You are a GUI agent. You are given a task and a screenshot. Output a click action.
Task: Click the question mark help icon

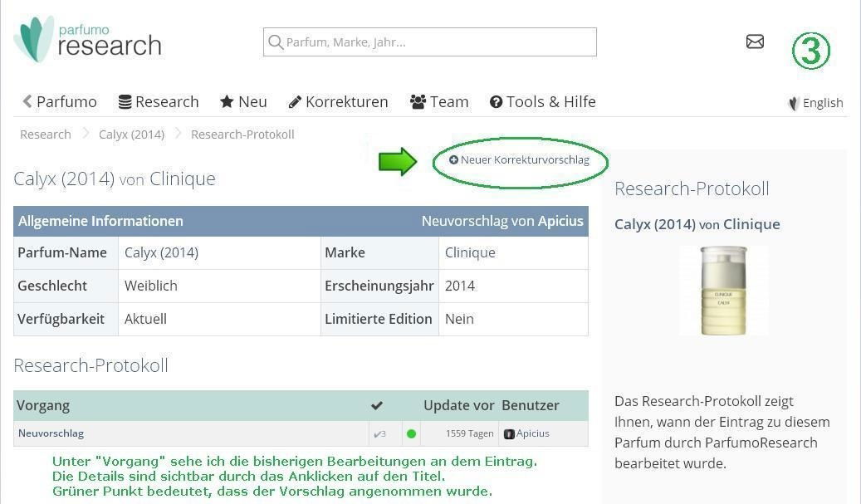(496, 102)
